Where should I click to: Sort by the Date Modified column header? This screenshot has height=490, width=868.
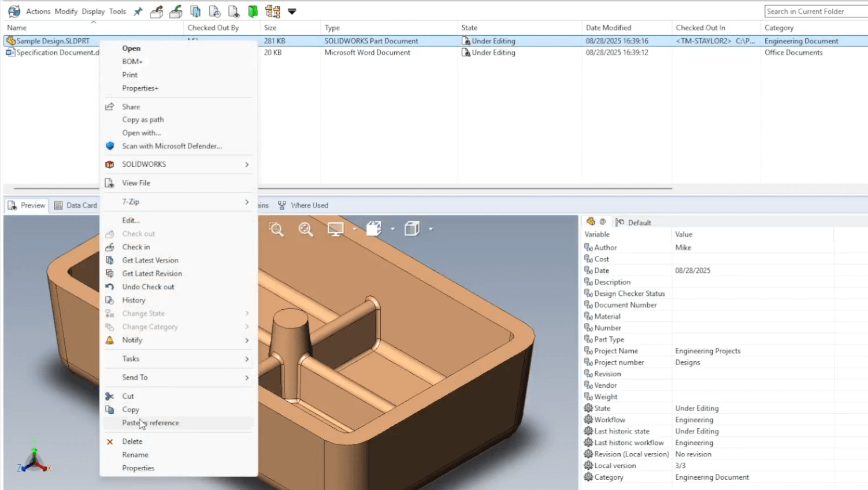click(x=627, y=28)
